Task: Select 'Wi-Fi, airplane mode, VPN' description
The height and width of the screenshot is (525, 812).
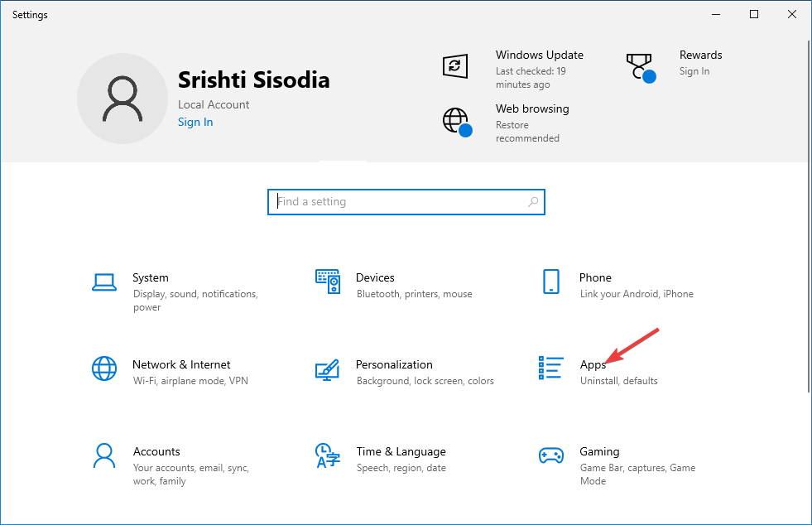Action: [x=190, y=381]
